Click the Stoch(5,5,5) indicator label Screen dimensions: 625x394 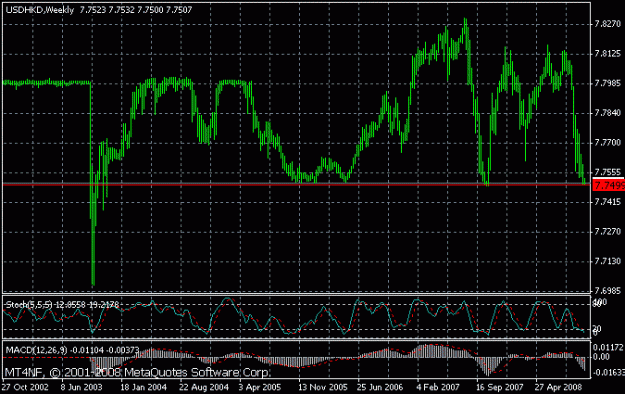pos(29,305)
